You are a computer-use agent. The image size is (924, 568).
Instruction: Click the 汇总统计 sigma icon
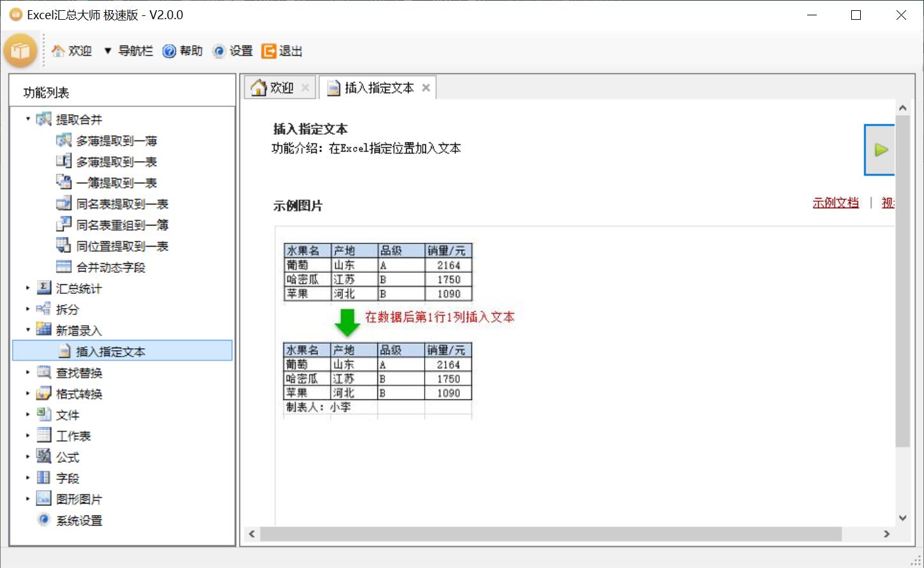point(44,288)
